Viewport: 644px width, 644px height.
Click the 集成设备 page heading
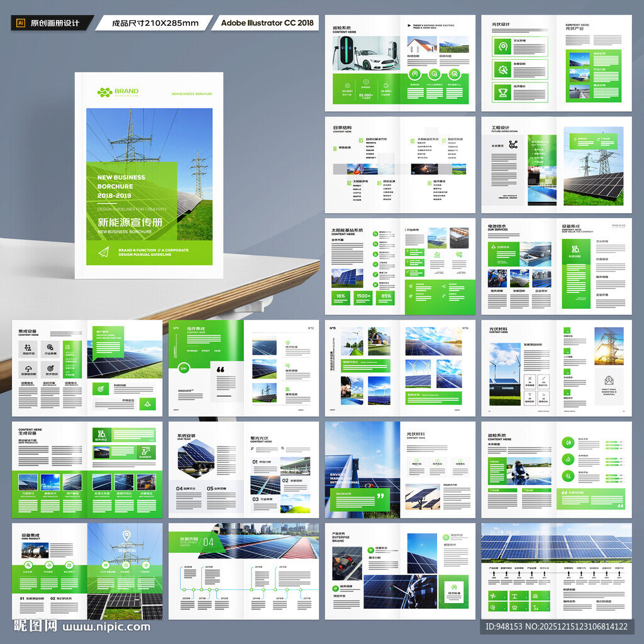(28, 331)
